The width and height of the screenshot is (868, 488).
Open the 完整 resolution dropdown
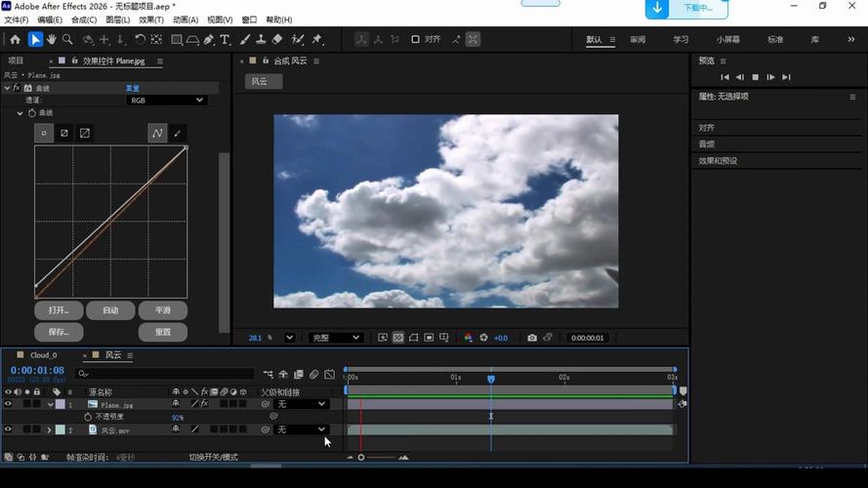coord(336,338)
